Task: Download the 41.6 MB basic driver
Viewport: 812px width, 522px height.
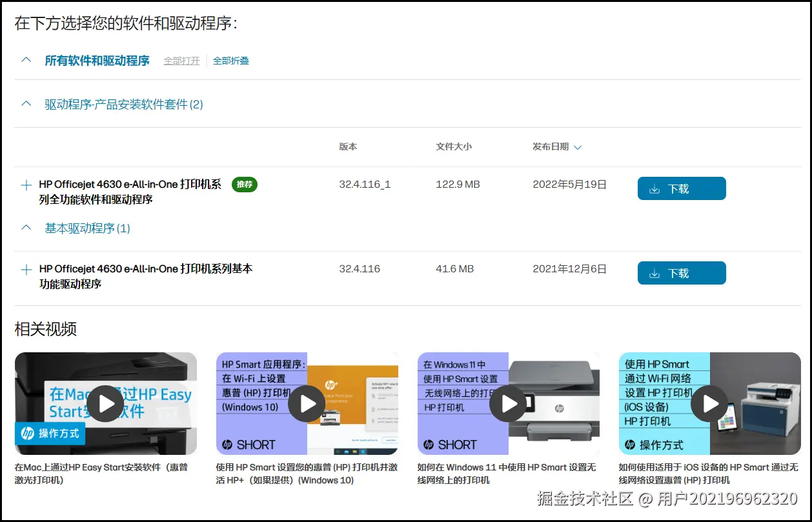Action: (682, 273)
